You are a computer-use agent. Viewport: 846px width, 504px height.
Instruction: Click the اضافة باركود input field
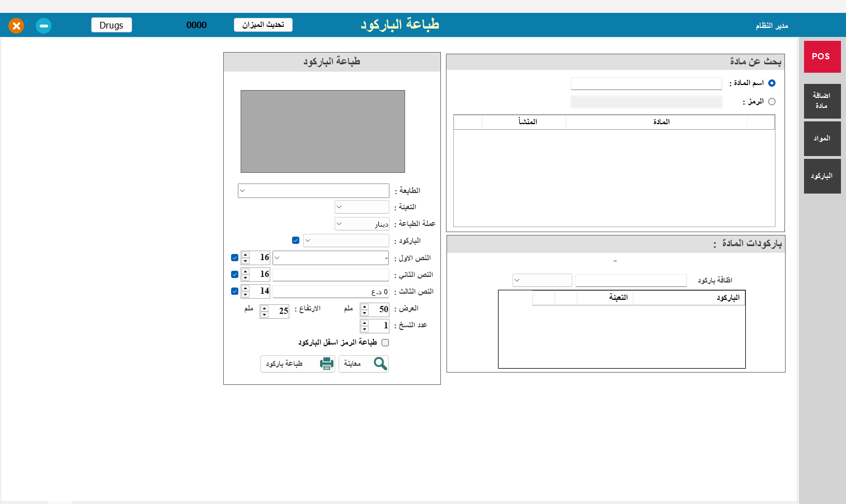click(631, 280)
